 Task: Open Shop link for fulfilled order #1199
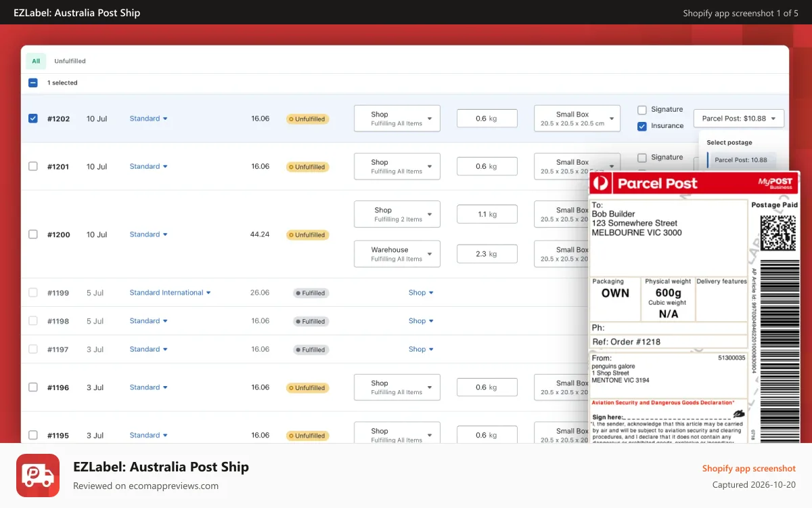[421, 293]
